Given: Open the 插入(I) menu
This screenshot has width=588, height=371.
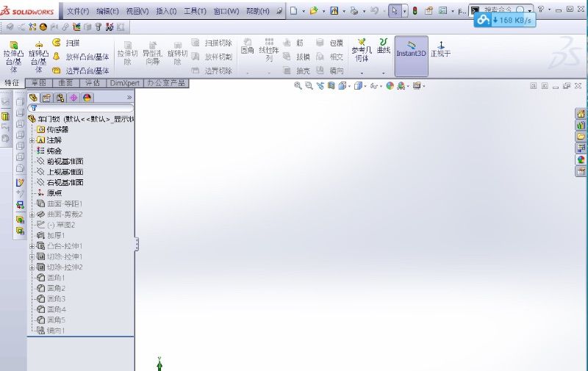Looking at the screenshot, I should [166, 12].
